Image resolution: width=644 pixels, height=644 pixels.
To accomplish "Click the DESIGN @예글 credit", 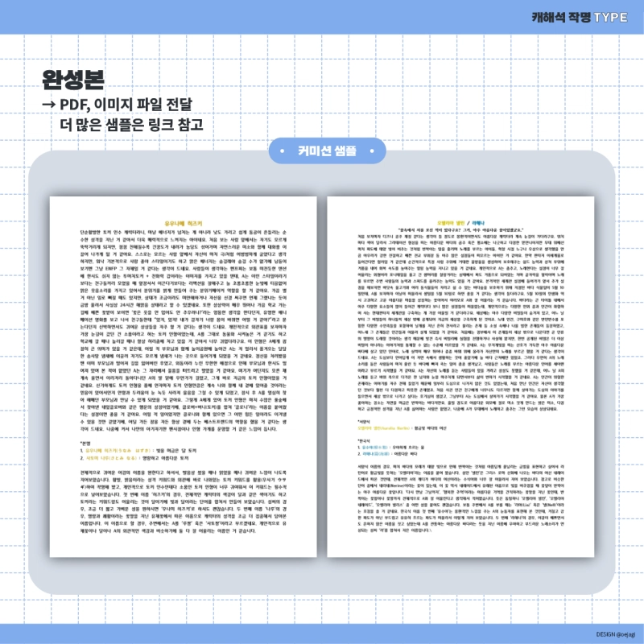I will point(613,634).
